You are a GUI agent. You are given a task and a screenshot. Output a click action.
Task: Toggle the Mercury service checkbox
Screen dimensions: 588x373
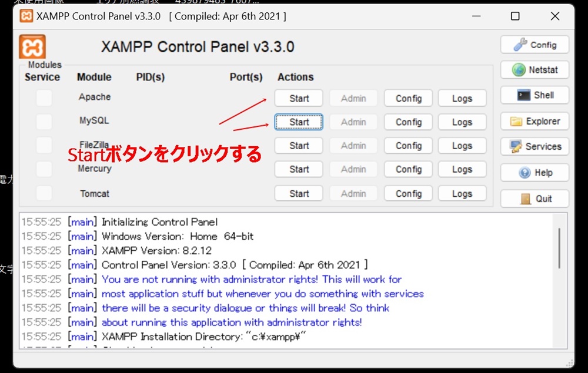pyautogui.click(x=44, y=169)
